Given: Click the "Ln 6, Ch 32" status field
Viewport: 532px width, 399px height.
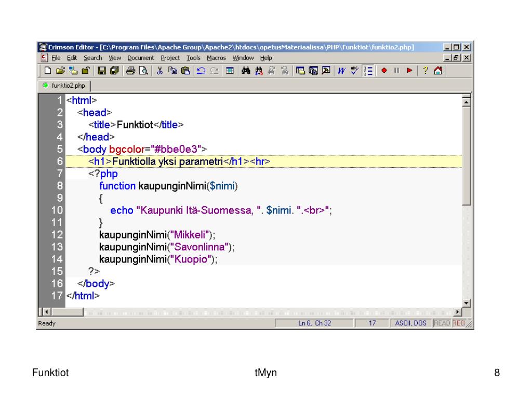Looking at the screenshot, I should coord(314,323).
